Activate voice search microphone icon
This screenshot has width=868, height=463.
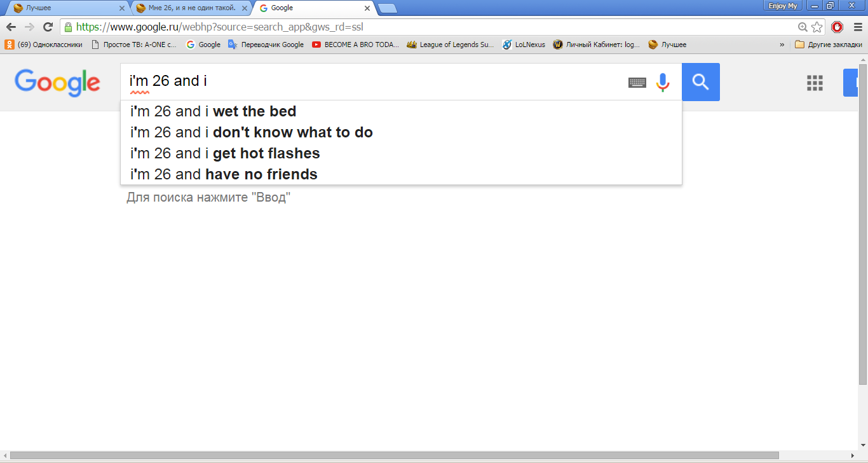click(663, 82)
